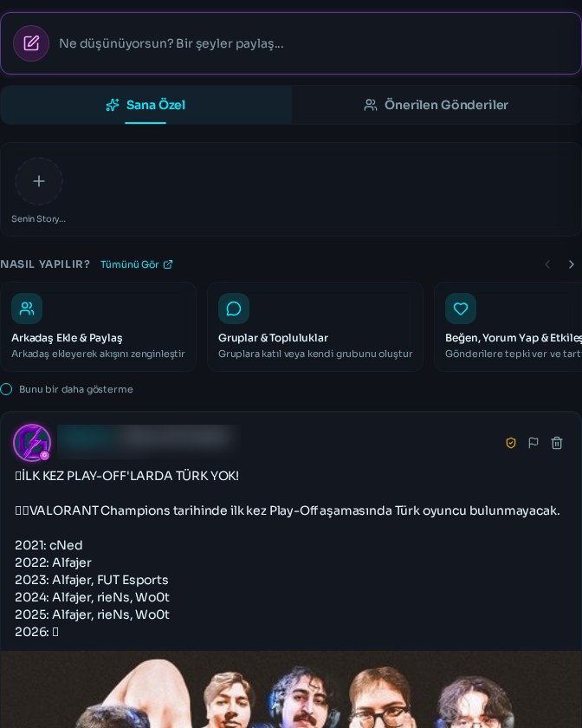The image size is (582, 728).
Task: Open the Arkadaş Ekle & Paylaş title
Action: pos(67,337)
